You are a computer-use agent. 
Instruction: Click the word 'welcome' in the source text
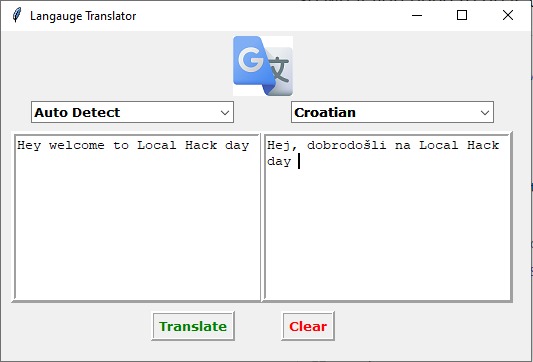(76, 145)
